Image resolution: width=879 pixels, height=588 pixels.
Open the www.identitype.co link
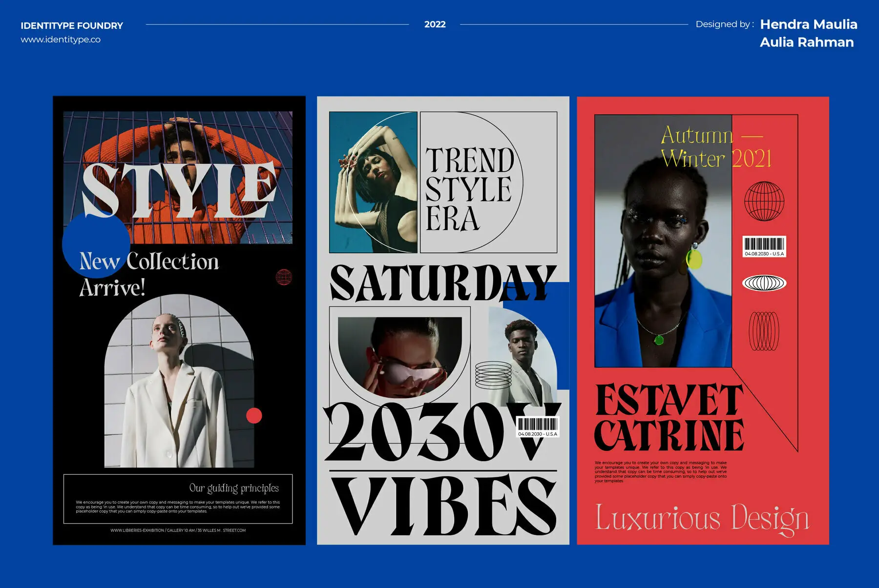pos(61,40)
